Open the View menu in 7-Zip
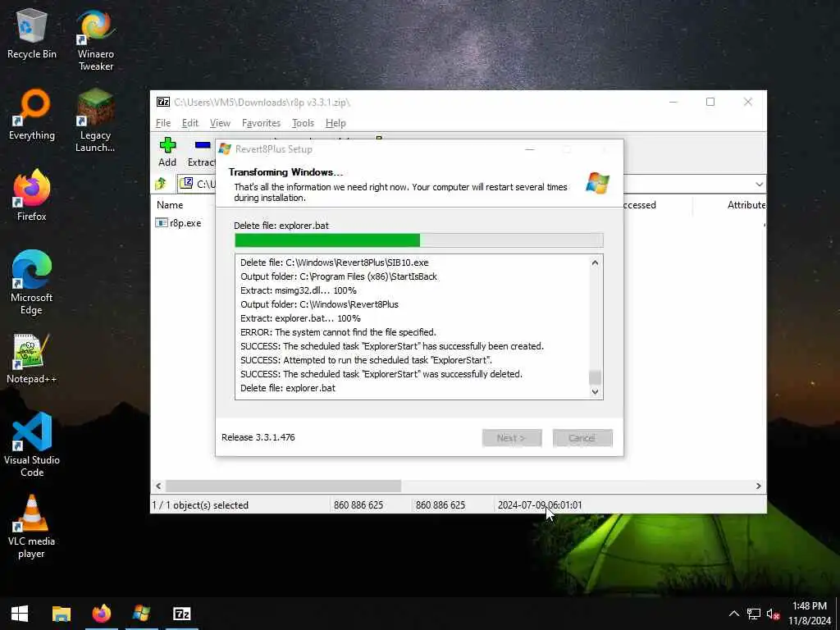 click(x=220, y=123)
